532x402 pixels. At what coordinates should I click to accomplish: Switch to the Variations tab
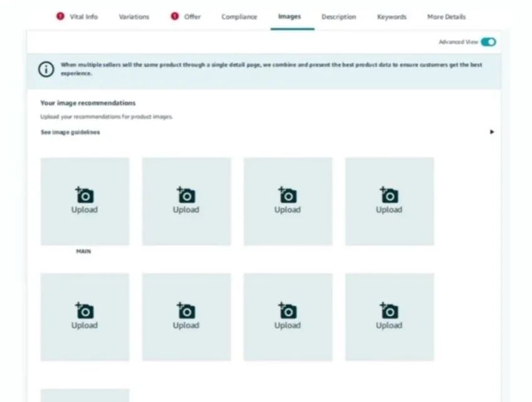click(134, 16)
